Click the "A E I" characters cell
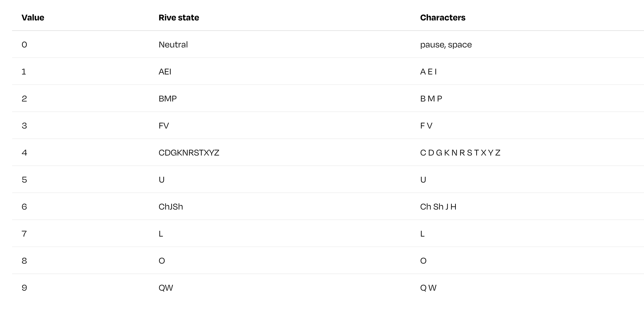This screenshot has width=644, height=311. tap(428, 72)
